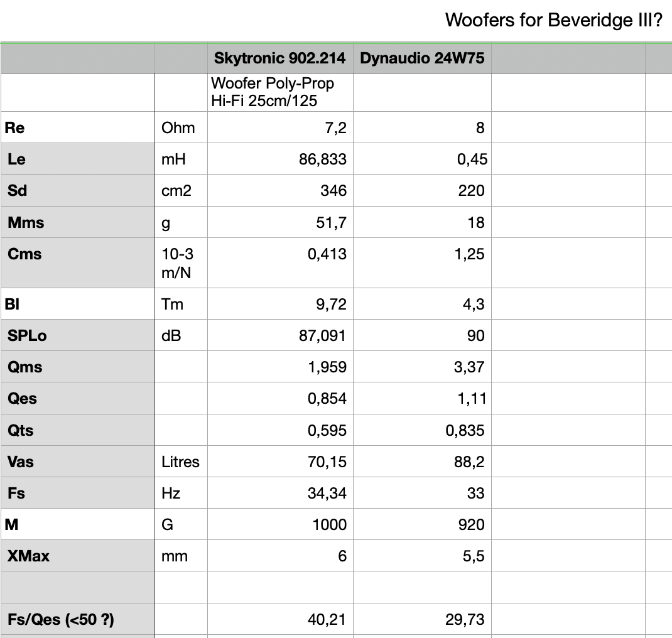Select Dynaudio SPLo value 90

pyautogui.click(x=422, y=335)
